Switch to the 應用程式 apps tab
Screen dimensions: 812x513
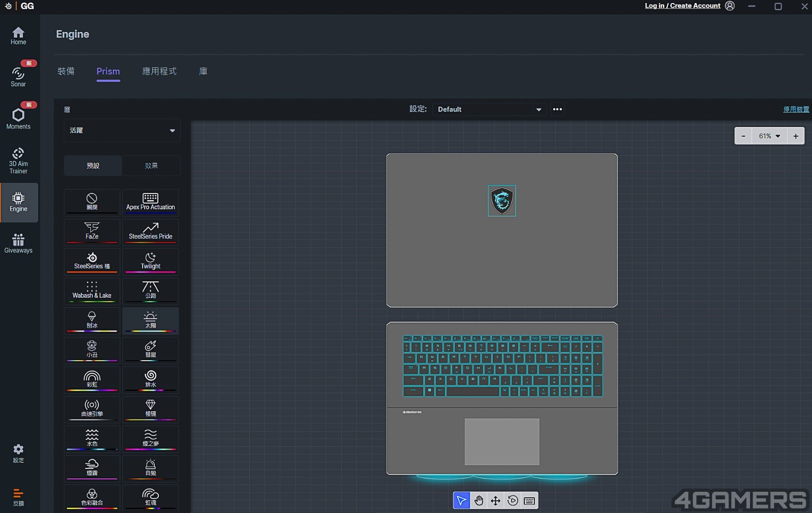point(159,71)
